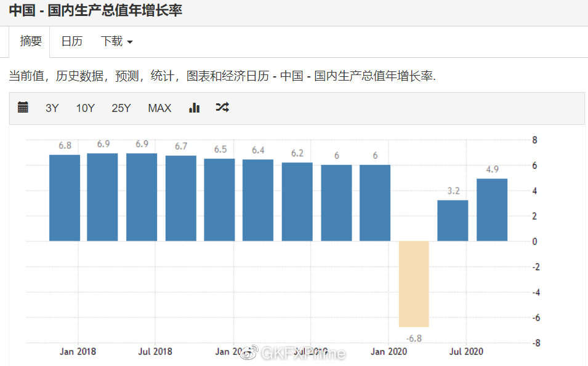Open the 摘要 tab

click(x=30, y=41)
